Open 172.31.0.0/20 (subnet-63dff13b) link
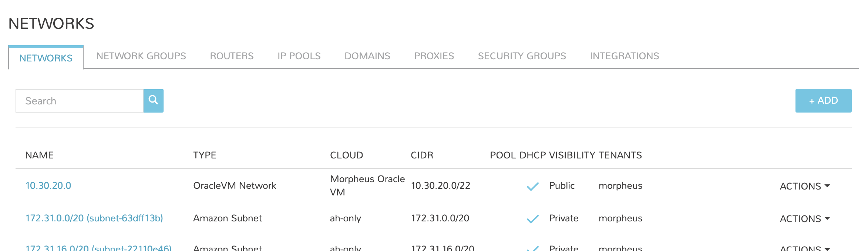Screen dimensions: 868x251 pyautogui.click(x=94, y=218)
